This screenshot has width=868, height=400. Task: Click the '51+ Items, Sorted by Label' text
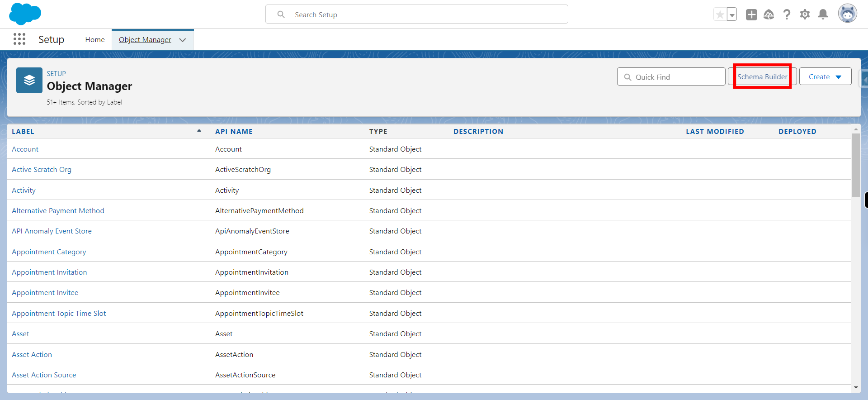pyautogui.click(x=84, y=102)
